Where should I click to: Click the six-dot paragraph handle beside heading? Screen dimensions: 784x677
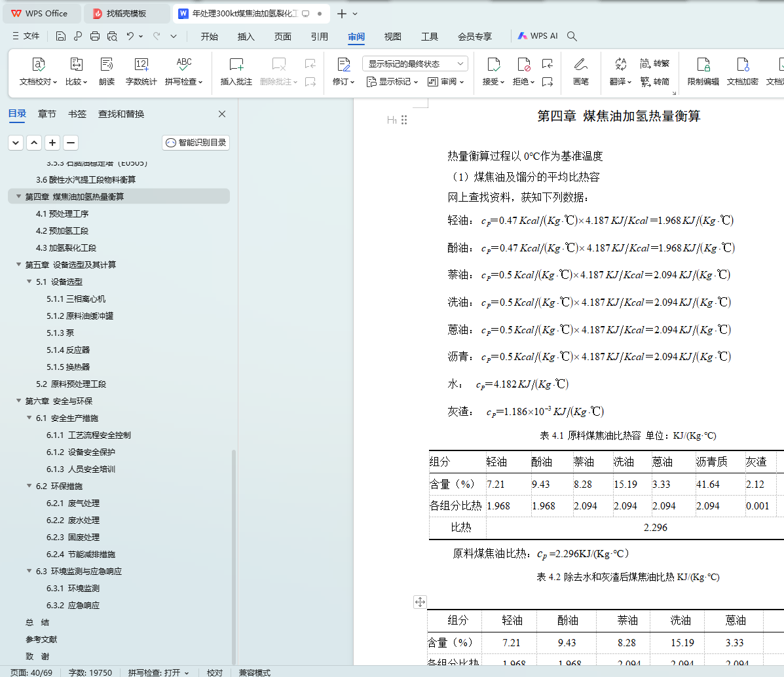coord(404,120)
